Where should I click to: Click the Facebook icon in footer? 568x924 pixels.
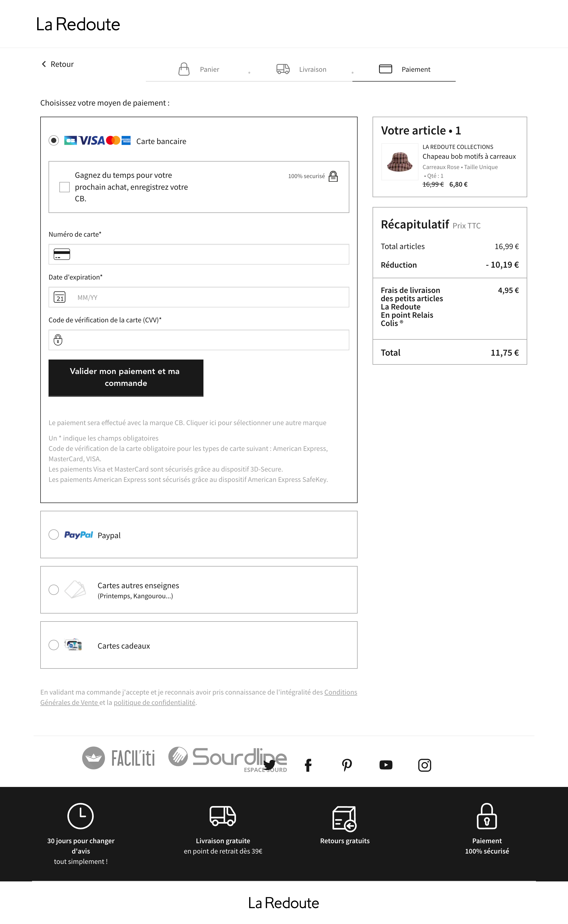(308, 765)
